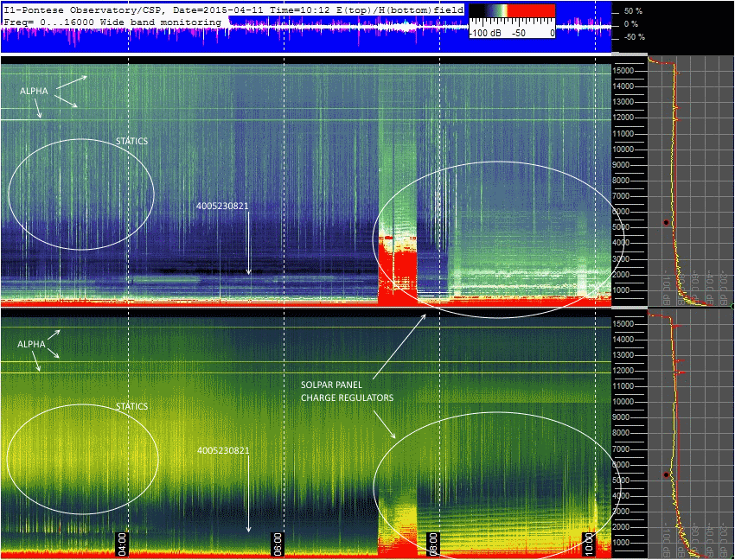The image size is (735, 560).
Task: Select the upper 4005230821 annotation label
Action: pyautogui.click(x=223, y=206)
